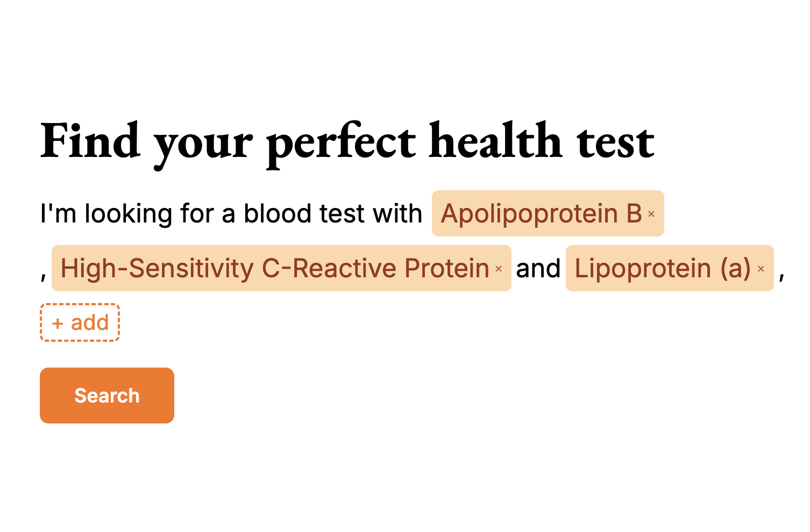The width and height of the screenshot is (810, 532).
Task: Click the final word "test" in heading
Action: 615,142
